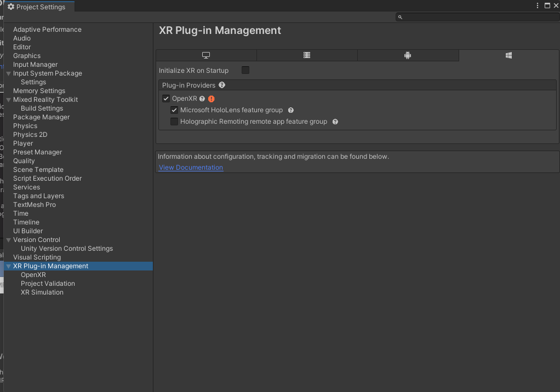Show help for Microsoft HoloLens feature group

coord(291,110)
